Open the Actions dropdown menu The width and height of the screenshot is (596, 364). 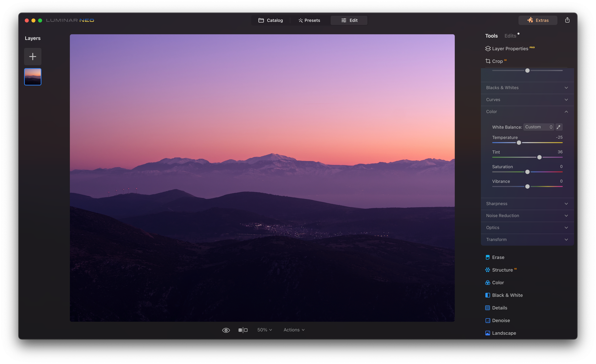click(294, 330)
